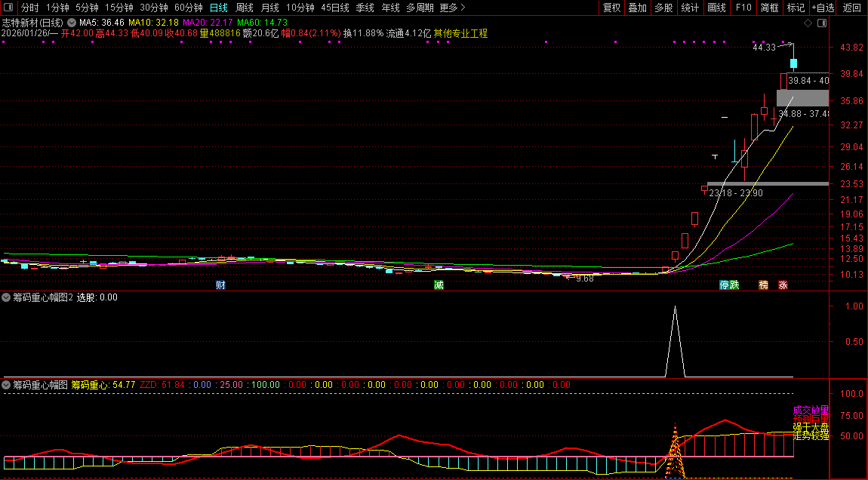This screenshot has height=480, width=868.
Task: Click the 返回 back button
Action: pyautogui.click(x=851, y=8)
